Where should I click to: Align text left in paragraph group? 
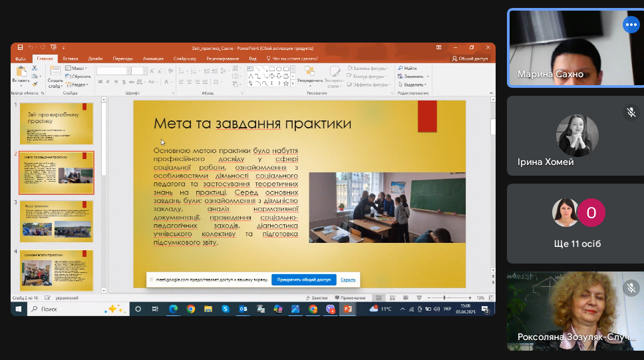pos(181,82)
